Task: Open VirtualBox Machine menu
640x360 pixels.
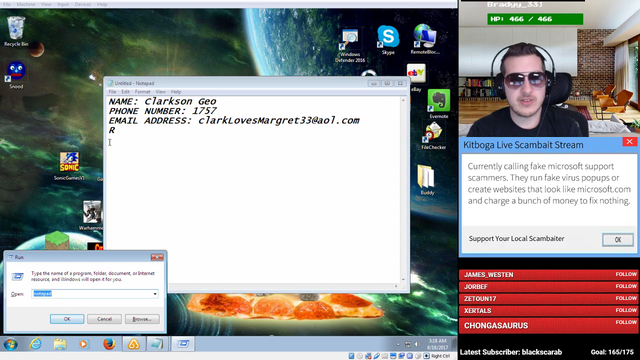Action: coord(26,4)
